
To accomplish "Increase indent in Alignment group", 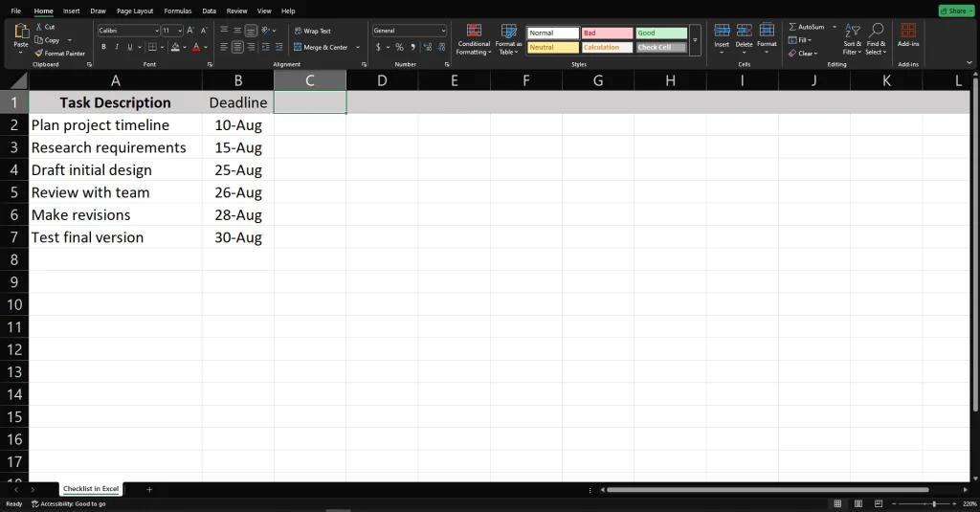I will point(278,47).
